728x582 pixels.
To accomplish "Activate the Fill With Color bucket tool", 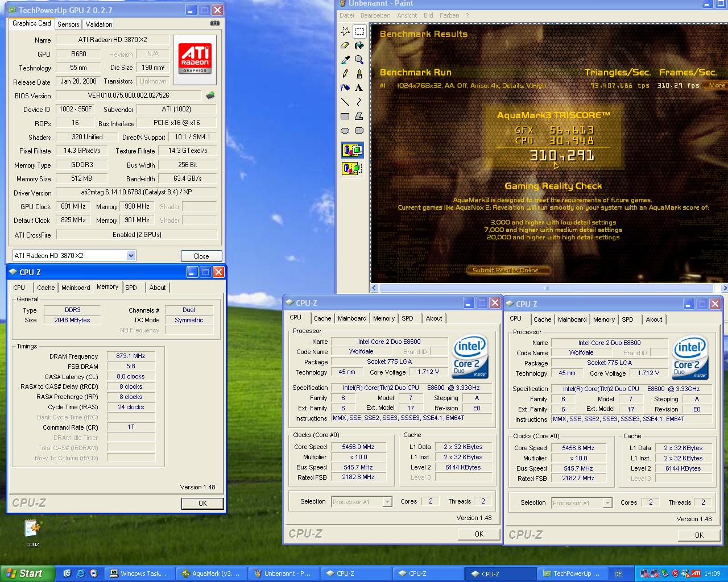I will pyautogui.click(x=359, y=45).
